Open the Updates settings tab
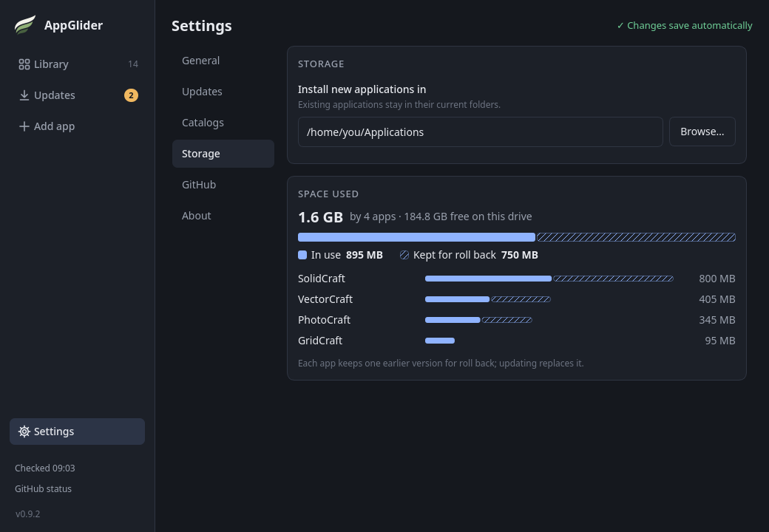Image resolution: width=769 pixels, height=532 pixels. tap(223, 92)
